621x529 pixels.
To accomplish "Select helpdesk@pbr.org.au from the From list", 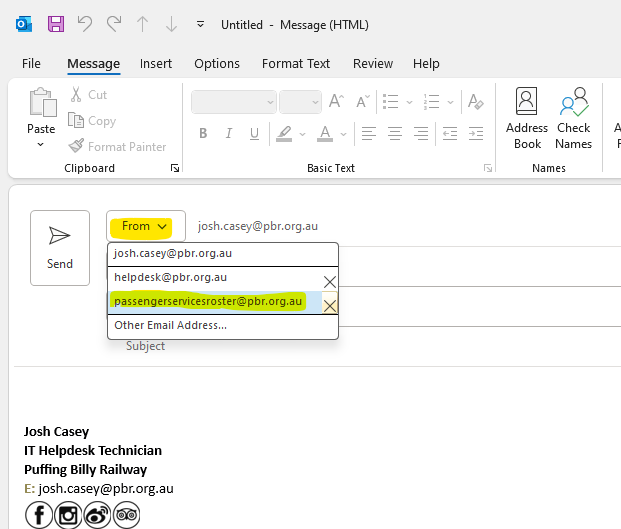I will click(x=215, y=278).
